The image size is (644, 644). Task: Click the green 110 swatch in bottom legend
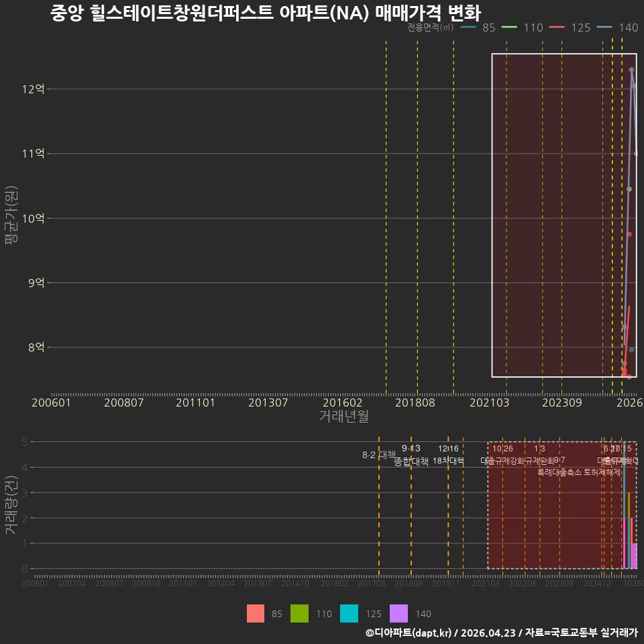point(299,614)
